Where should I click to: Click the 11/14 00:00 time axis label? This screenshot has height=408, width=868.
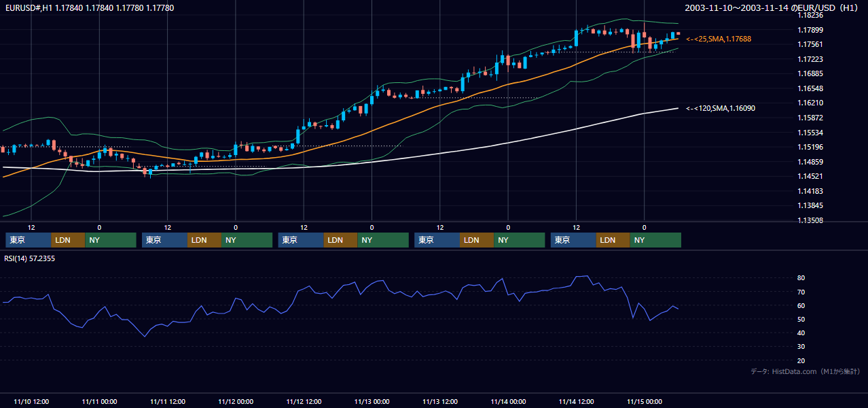(x=508, y=401)
